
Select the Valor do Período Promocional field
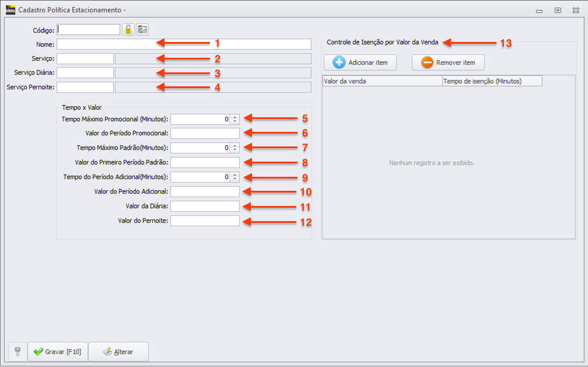(x=205, y=134)
